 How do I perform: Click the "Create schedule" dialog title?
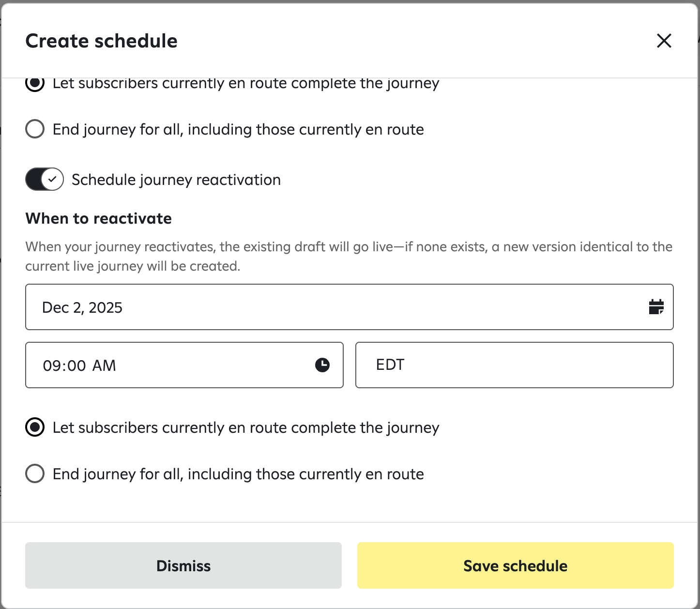tap(102, 41)
